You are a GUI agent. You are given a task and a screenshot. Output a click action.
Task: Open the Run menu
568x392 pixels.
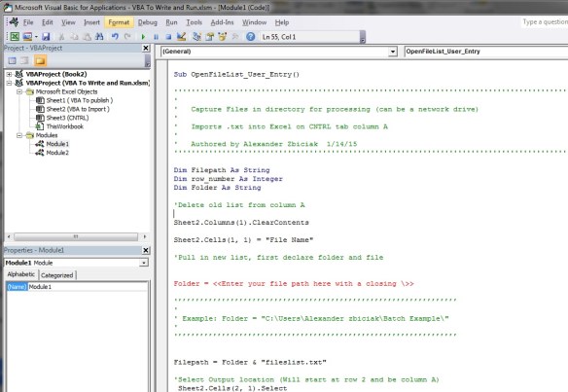point(171,22)
